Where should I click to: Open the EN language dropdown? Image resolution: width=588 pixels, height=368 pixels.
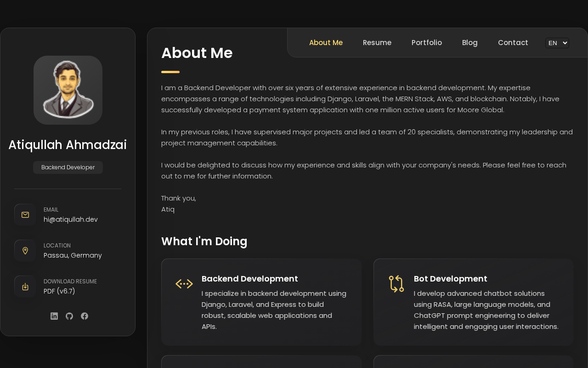(x=557, y=43)
